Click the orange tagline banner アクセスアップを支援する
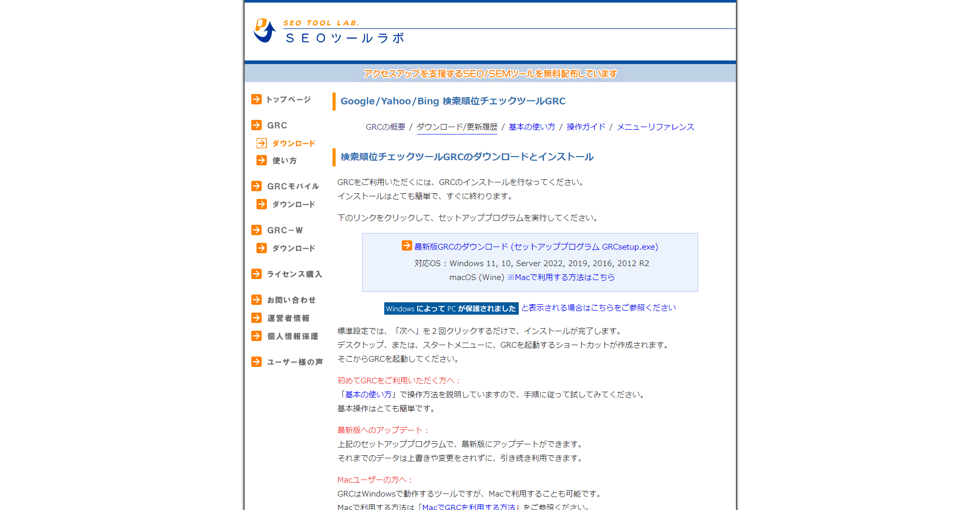 click(490, 73)
